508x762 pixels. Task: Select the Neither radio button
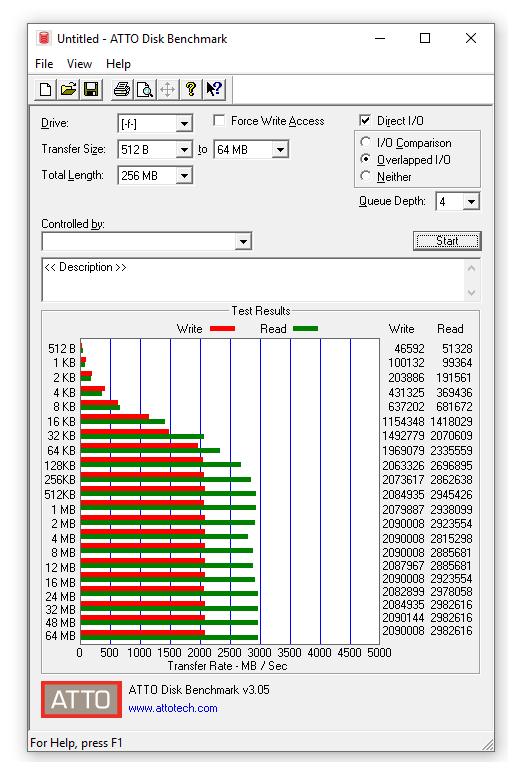[366, 176]
